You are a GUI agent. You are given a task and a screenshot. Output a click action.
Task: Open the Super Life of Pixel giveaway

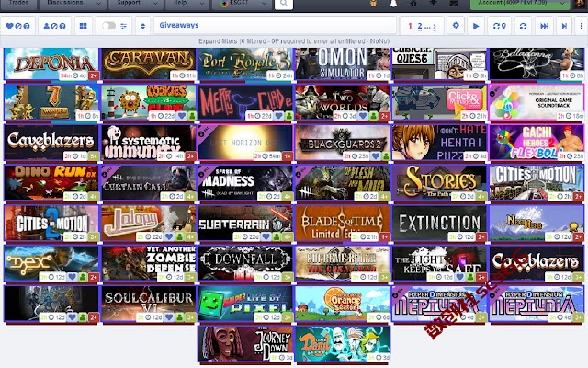point(245,304)
